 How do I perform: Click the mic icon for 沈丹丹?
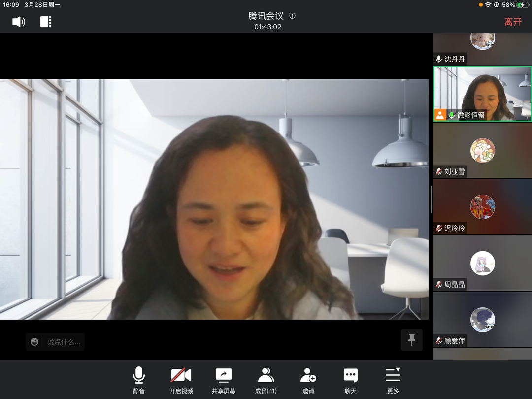[x=439, y=59]
